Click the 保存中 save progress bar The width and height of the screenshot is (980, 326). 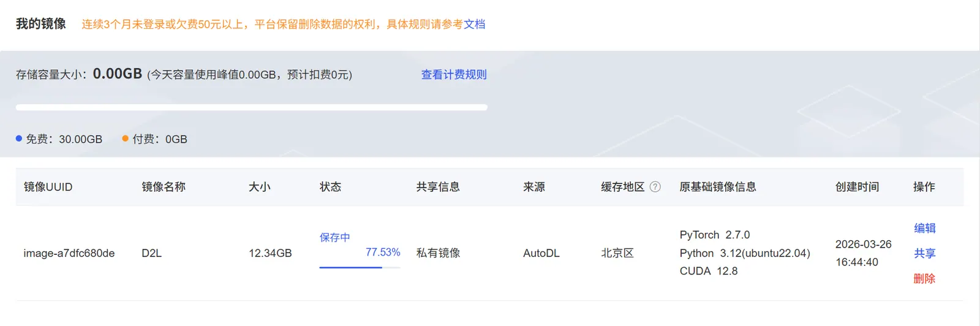(360, 267)
